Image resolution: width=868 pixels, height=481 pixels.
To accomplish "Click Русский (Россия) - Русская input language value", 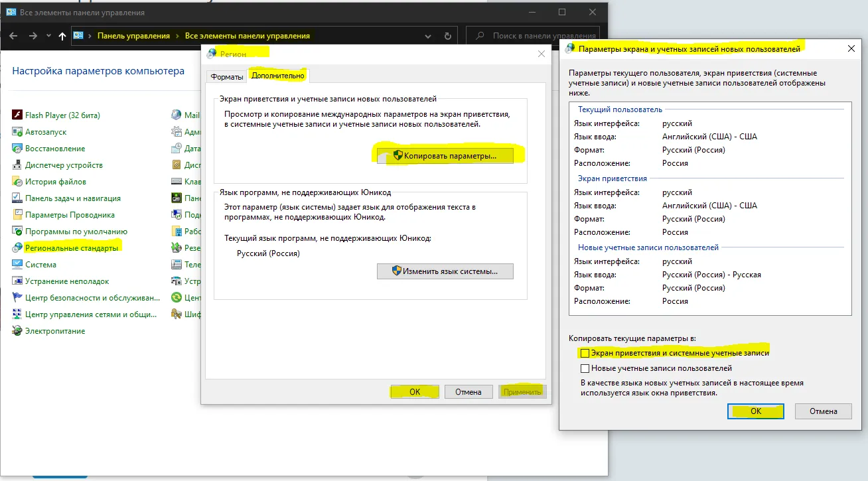I will pos(712,275).
